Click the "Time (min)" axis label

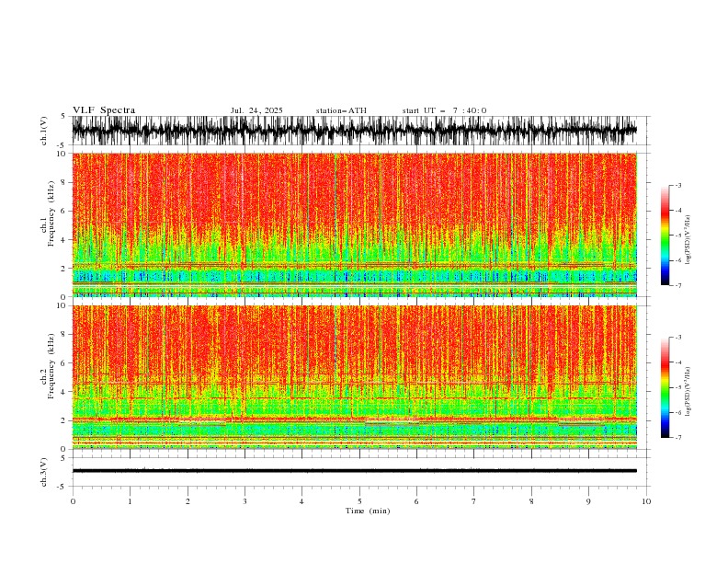coord(368,511)
